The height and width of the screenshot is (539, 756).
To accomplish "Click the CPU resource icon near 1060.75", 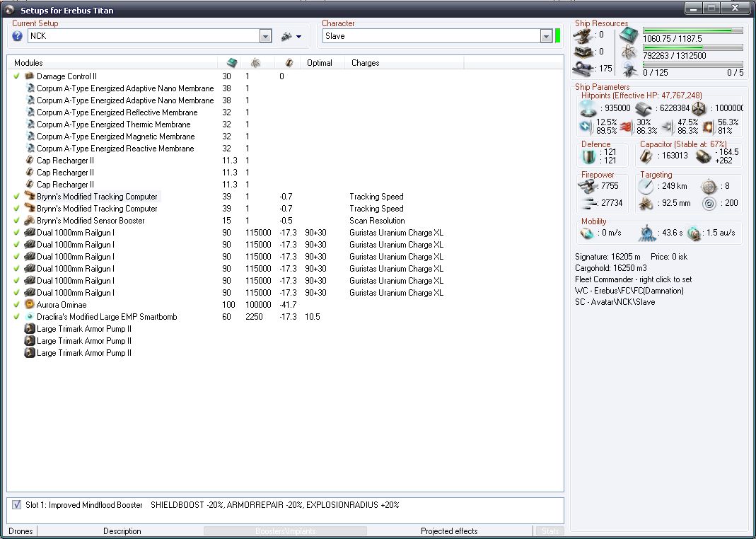I will [x=629, y=35].
